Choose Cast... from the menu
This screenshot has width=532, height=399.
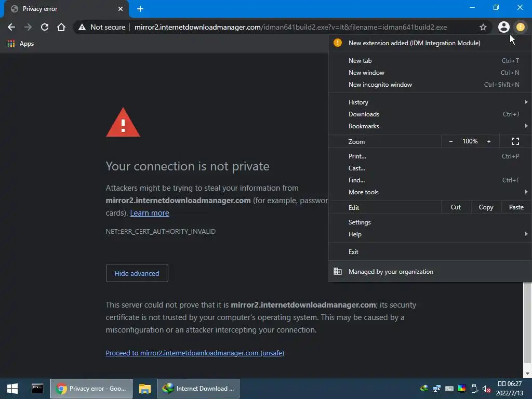coord(430,168)
